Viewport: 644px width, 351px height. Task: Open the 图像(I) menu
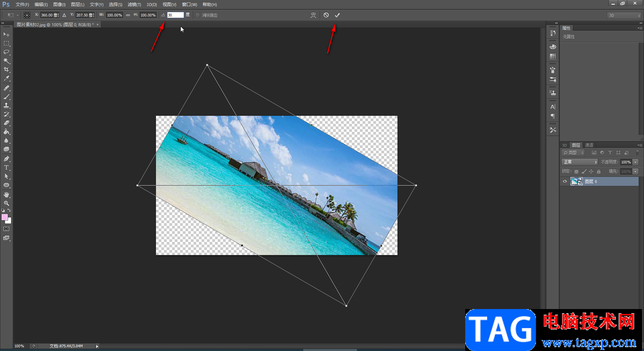click(59, 4)
